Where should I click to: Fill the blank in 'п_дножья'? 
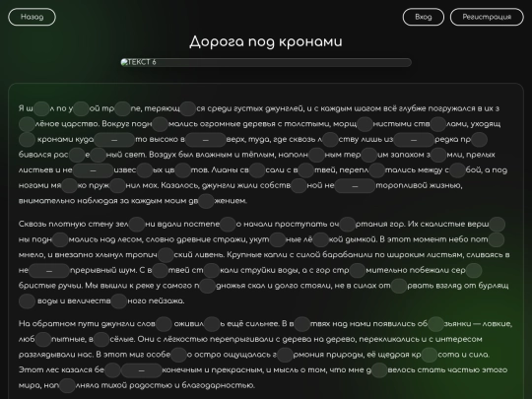point(208,286)
